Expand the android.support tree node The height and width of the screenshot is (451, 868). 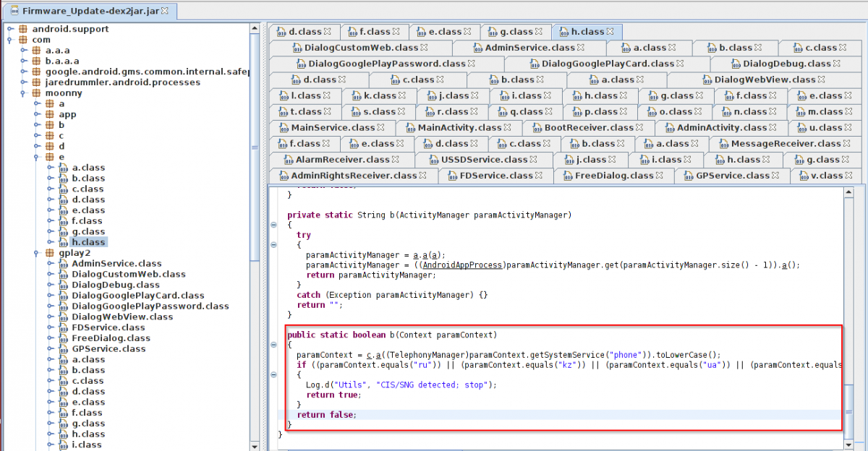[11, 29]
